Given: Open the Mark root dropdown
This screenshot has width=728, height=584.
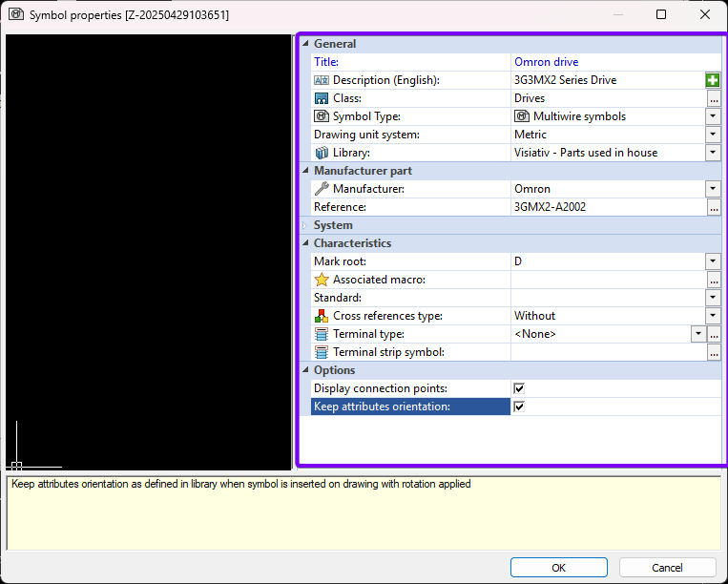Looking at the screenshot, I should click(713, 261).
